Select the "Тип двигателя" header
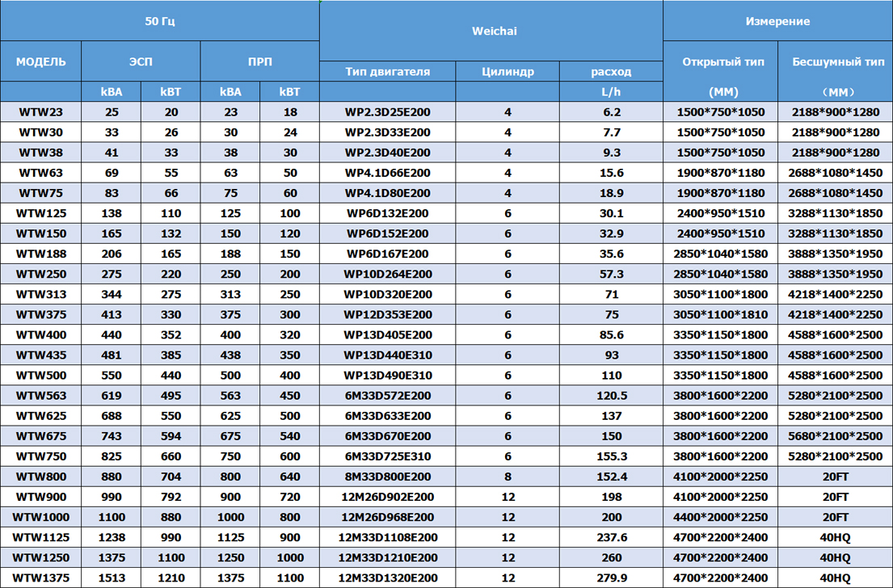 tap(387, 72)
